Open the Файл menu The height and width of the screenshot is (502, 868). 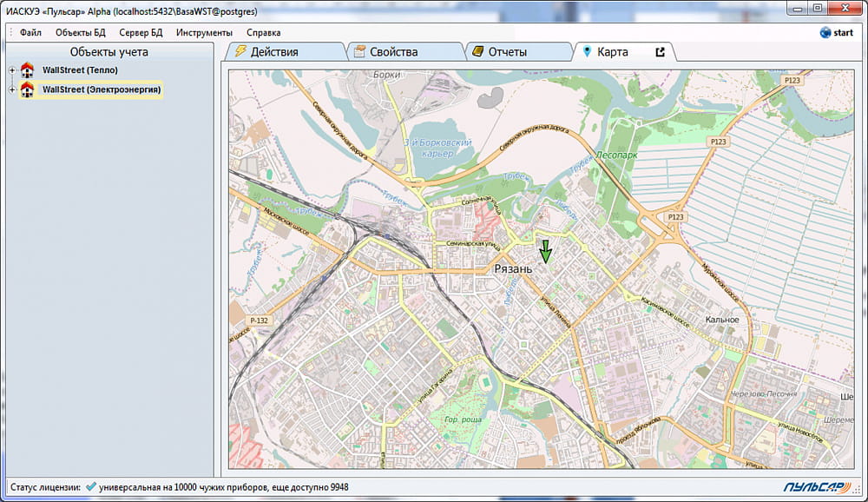(30, 33)
